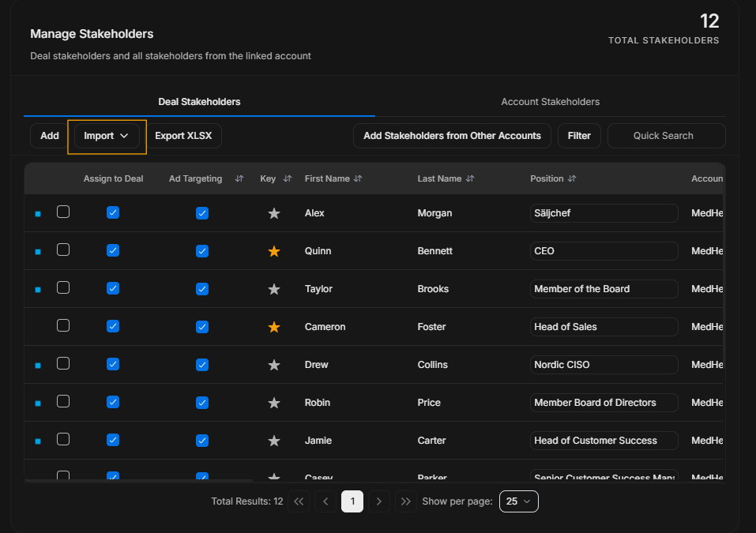Open the Import dropdown menu
The height and width of the screenshot is (533, 756).
coord(107,136)
